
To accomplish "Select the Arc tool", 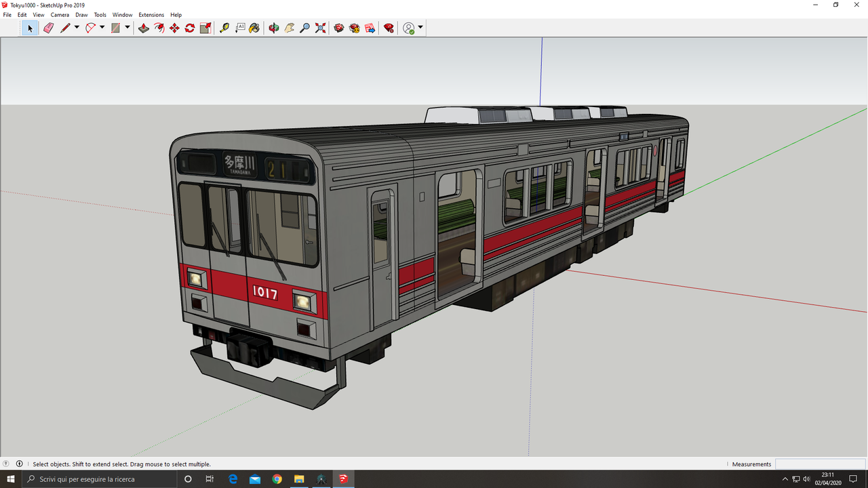I will [90, 28].
